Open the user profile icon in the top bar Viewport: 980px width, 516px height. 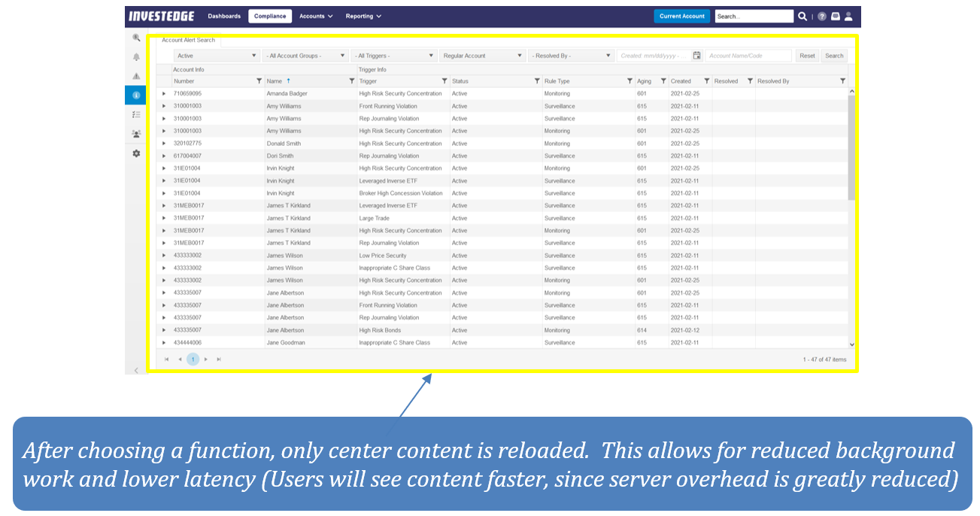pyautogui.click(x=848, y=16)
